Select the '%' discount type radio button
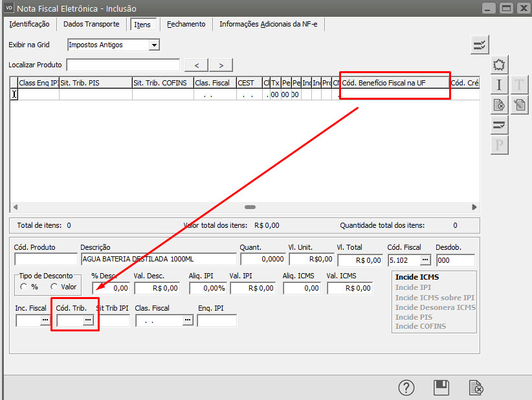The image size is (532, 400). [24, 287]
